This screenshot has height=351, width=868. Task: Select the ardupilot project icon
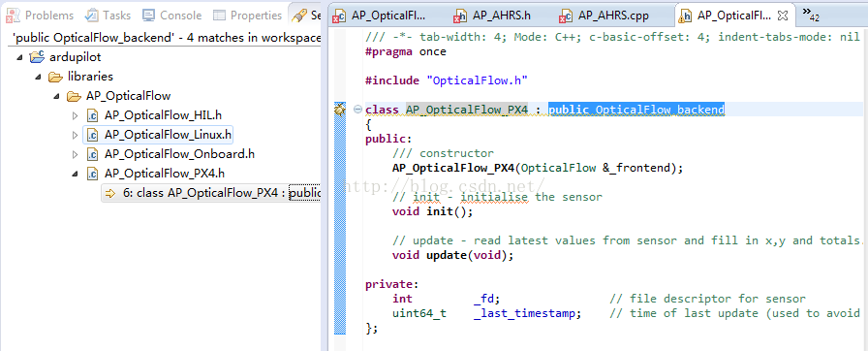(37, 56)
